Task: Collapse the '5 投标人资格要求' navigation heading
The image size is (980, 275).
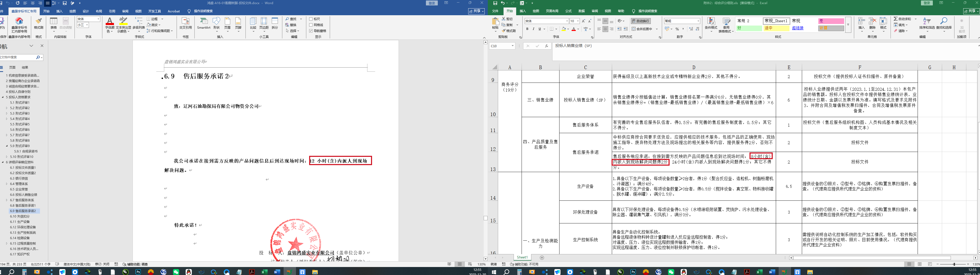Action: [x=3, y=97]
